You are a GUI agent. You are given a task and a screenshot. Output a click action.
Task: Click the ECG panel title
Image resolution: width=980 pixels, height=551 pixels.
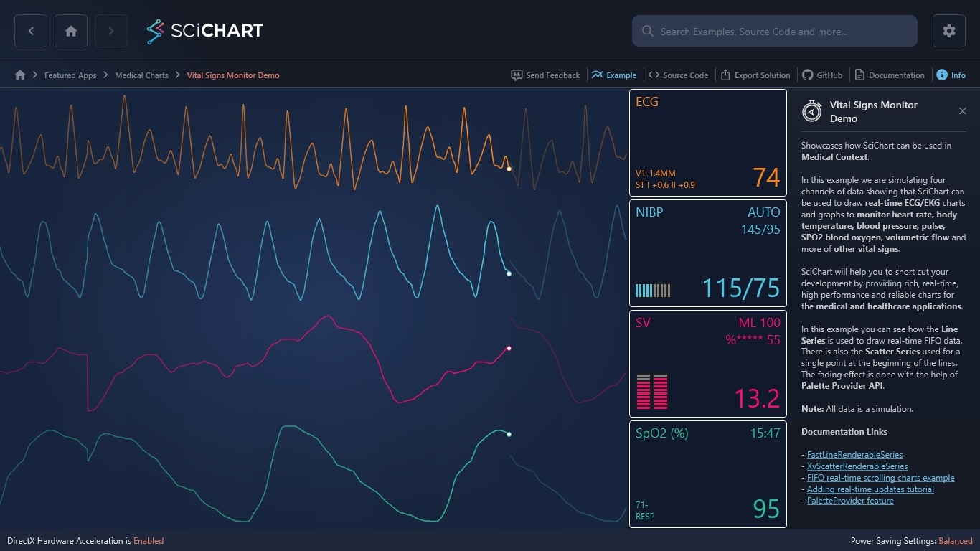coord(647,102)
